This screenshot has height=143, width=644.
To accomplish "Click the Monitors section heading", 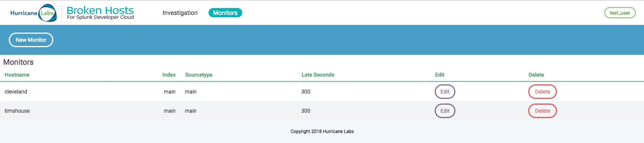I will tap(18, 62).
